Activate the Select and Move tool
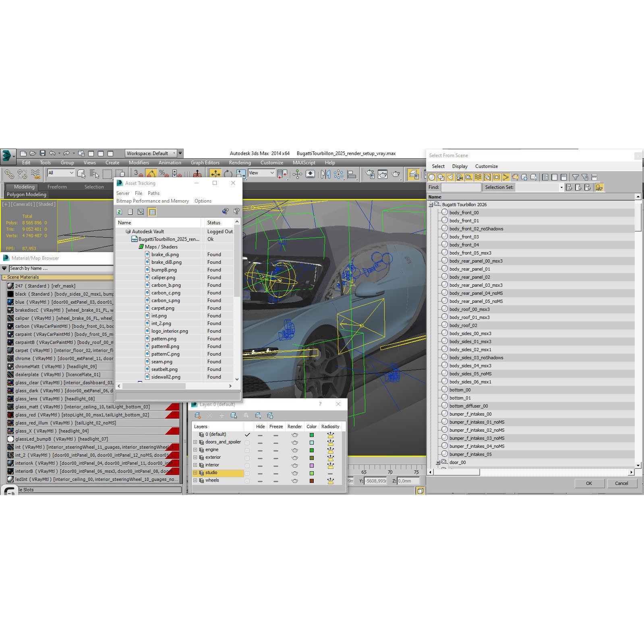Image resolution: width=644 pixels, height=644 pixels. (x=215, y=174)
